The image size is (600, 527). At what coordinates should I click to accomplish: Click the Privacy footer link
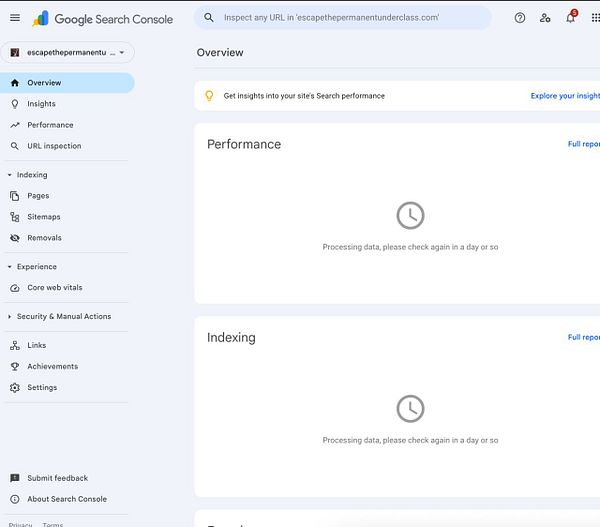(x=21, y=524)
